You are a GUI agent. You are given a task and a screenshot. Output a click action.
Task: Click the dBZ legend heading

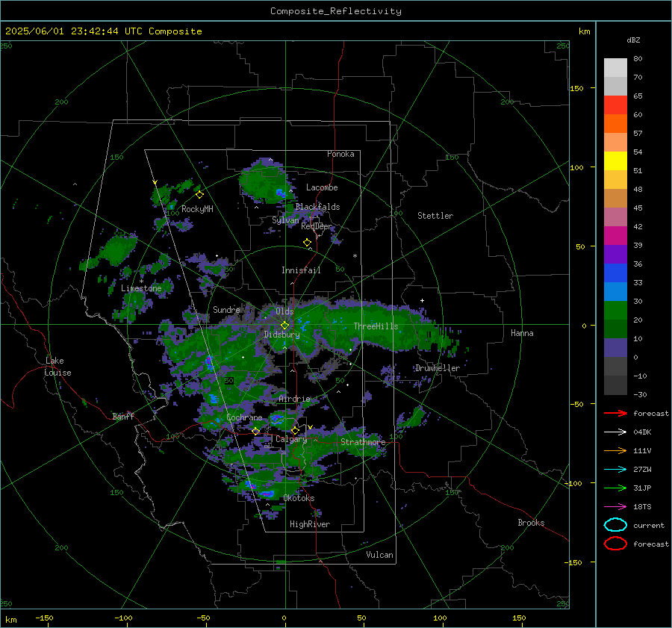click(633, 40)
